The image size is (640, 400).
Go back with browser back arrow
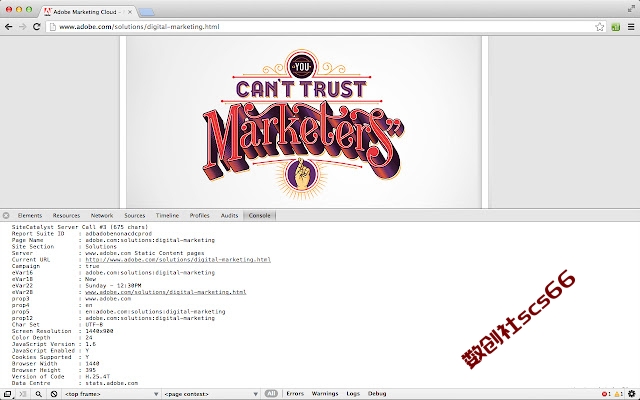[8, 27]
